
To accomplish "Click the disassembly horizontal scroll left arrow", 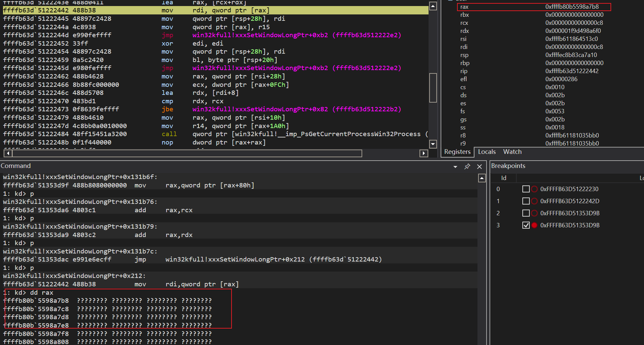I will 8,153.
